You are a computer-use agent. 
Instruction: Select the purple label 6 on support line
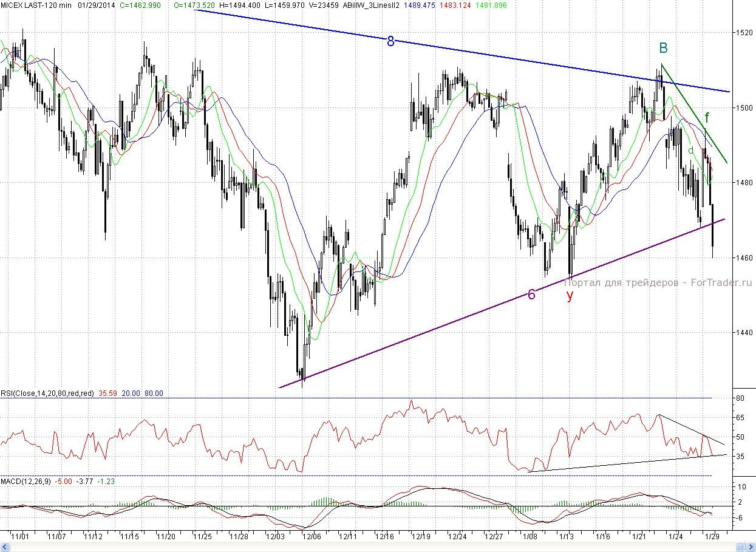click(531, 295)
